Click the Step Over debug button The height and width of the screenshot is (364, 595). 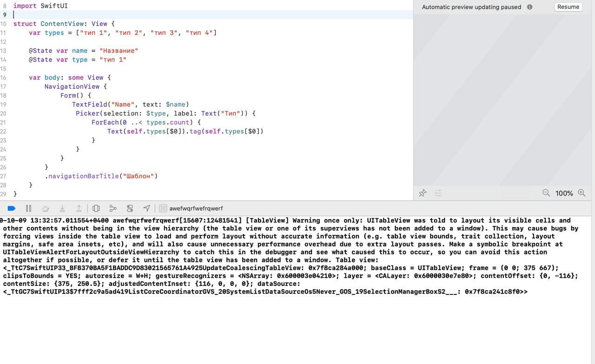click(46, 208)
